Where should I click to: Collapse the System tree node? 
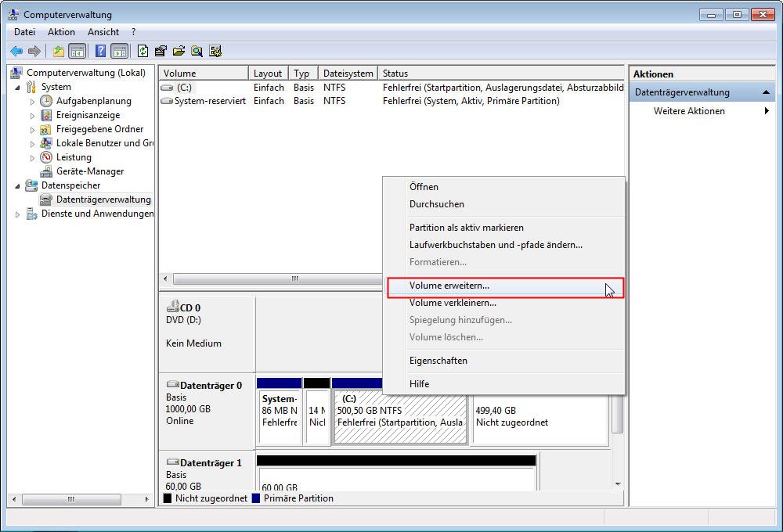coord(17,88)
